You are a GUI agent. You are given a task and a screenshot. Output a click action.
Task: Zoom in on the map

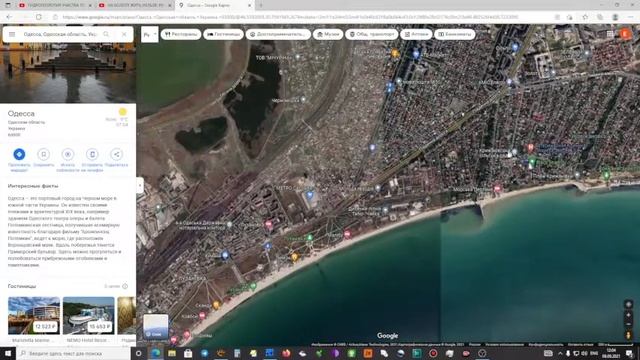[629, 315]
